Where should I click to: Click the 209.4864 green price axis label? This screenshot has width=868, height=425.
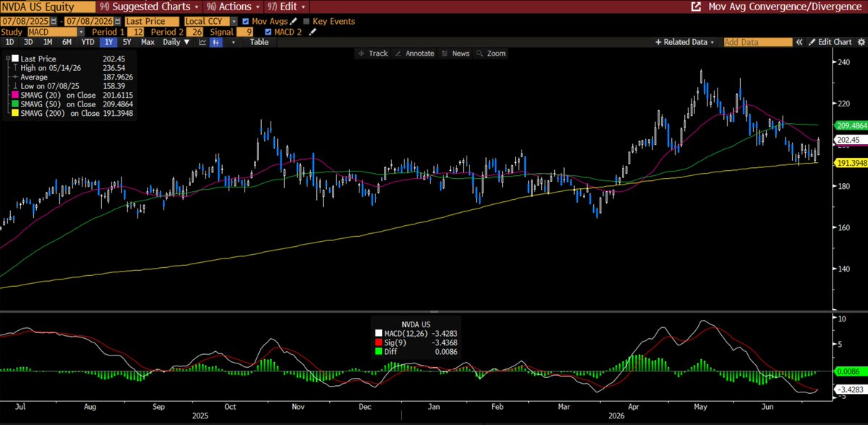[x=851, y=125]
